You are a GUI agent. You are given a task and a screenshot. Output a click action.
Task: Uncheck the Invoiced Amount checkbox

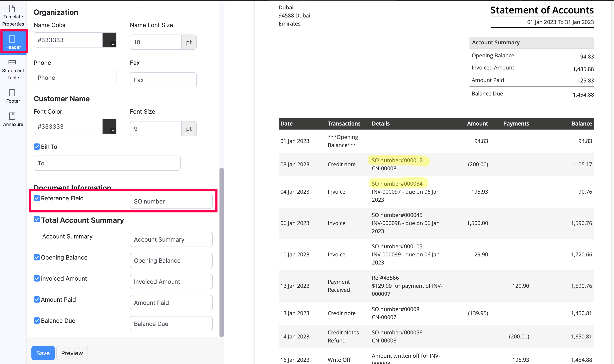pyautogui.click(x=37, y=278)
